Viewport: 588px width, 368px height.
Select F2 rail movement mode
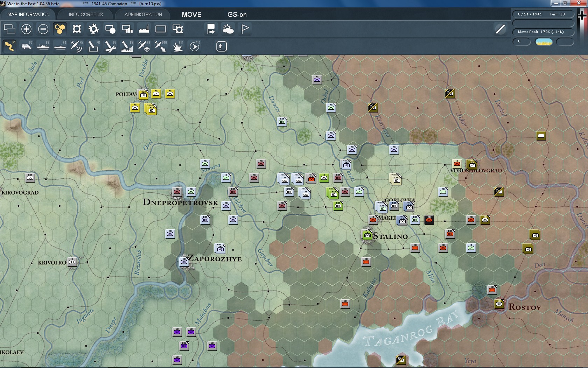tap(27, 46)
